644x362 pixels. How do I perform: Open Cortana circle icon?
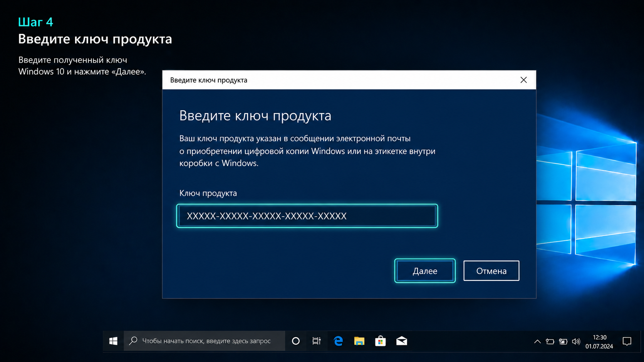[296, 341]
